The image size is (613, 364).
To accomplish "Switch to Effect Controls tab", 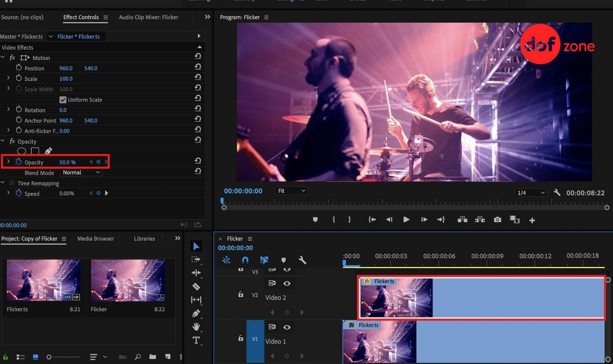I will click(81, 17).
